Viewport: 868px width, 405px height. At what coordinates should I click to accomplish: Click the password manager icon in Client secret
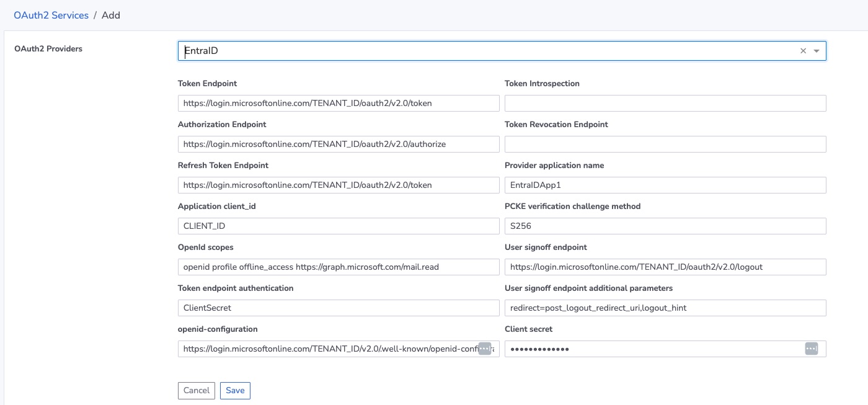(x=811, y=349)
